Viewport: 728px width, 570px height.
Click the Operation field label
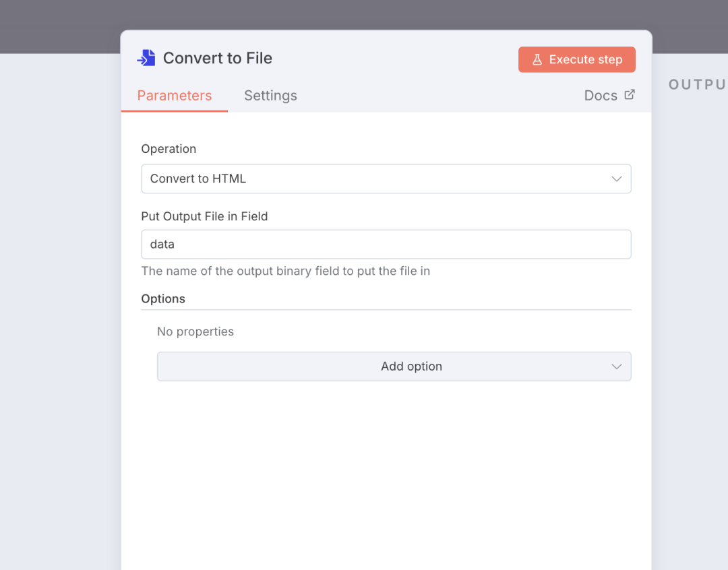169,149
